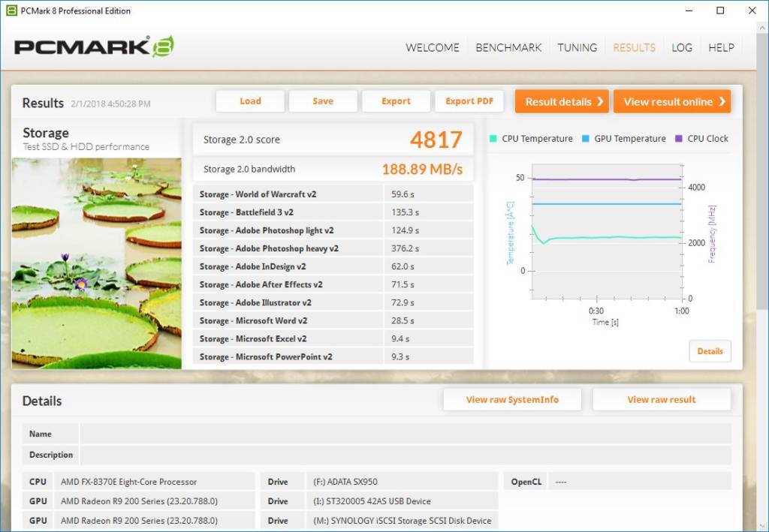The image size is (769, 532).
Task: Click the Load button
Action: pyautogui.click(x=250, y=101)
